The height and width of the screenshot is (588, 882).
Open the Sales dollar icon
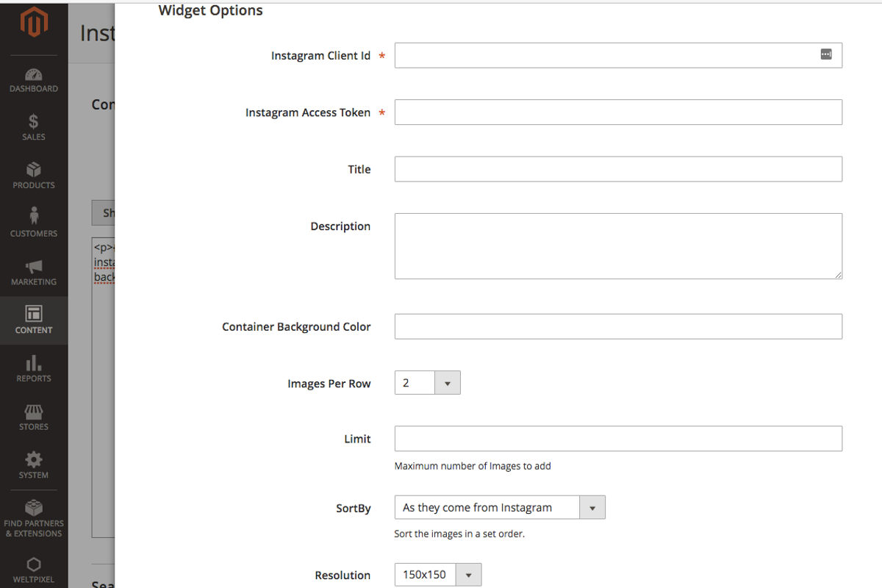(x=34, y=122)
